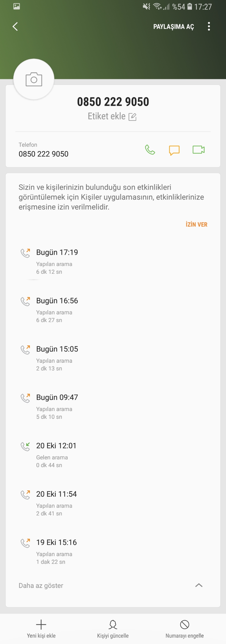226x644 pixels.
Task: Tap the camera icon to add photo
Action: pos(34,80)
